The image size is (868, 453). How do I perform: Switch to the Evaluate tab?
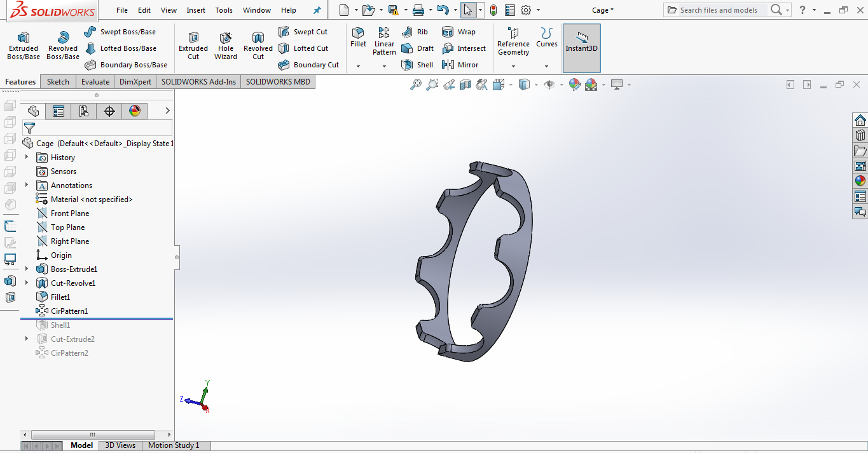(x=95, y=81)
